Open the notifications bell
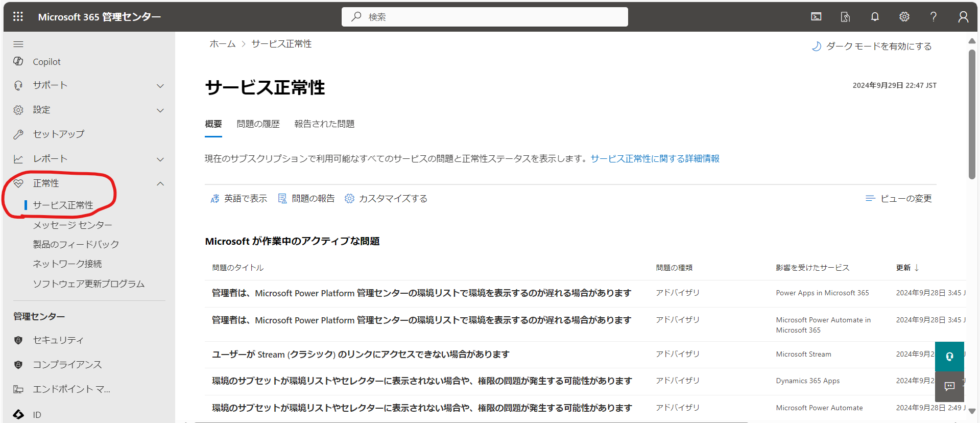The image size is (980, 423). [x=875, y=17]
